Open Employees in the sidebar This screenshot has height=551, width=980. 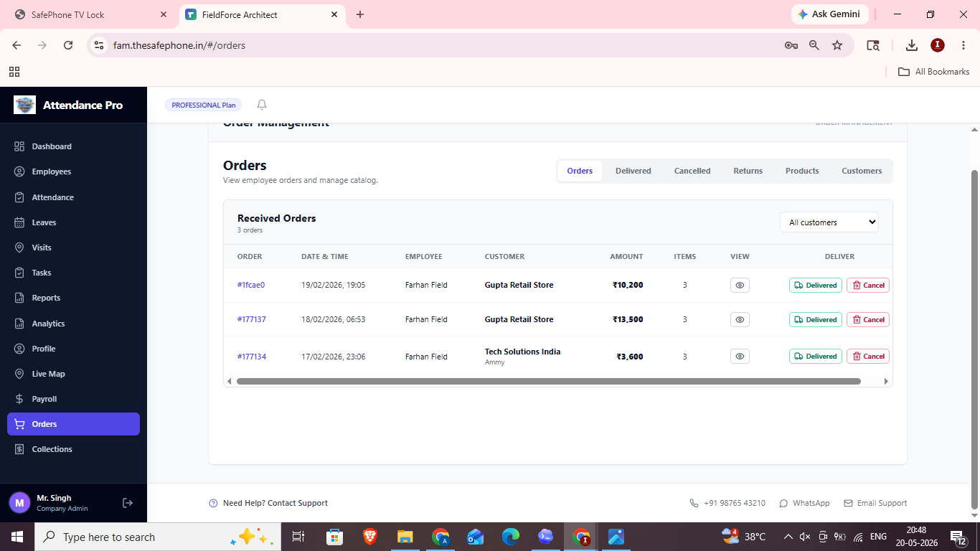[73, 171]
